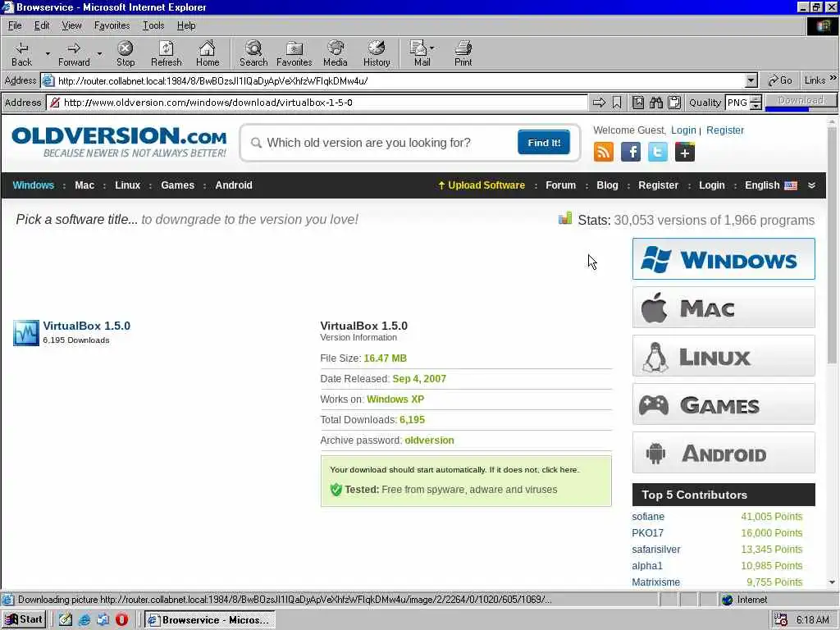Open the Edit menu
Viewport: 840px width, 630px height.
42,25
